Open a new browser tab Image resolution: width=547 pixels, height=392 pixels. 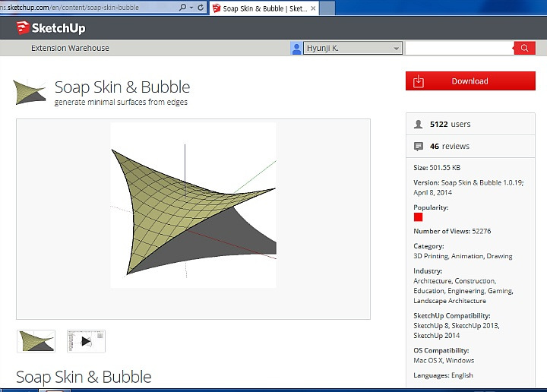point(327,8)
